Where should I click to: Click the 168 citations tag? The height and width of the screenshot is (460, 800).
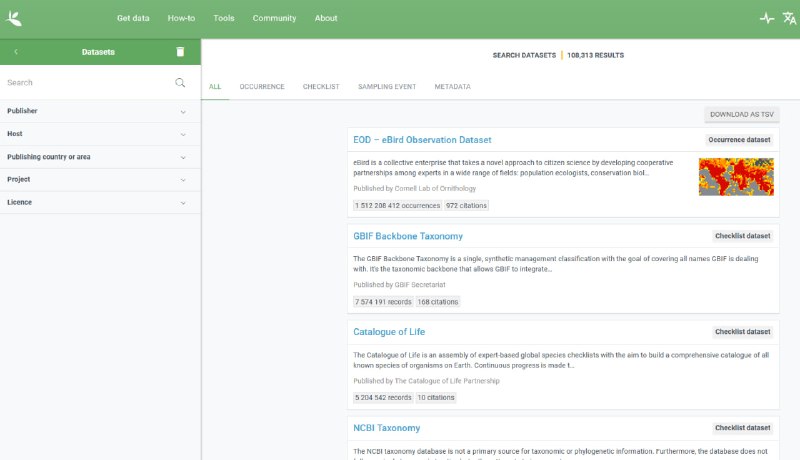pyautogui.click(x=438, y=302)
